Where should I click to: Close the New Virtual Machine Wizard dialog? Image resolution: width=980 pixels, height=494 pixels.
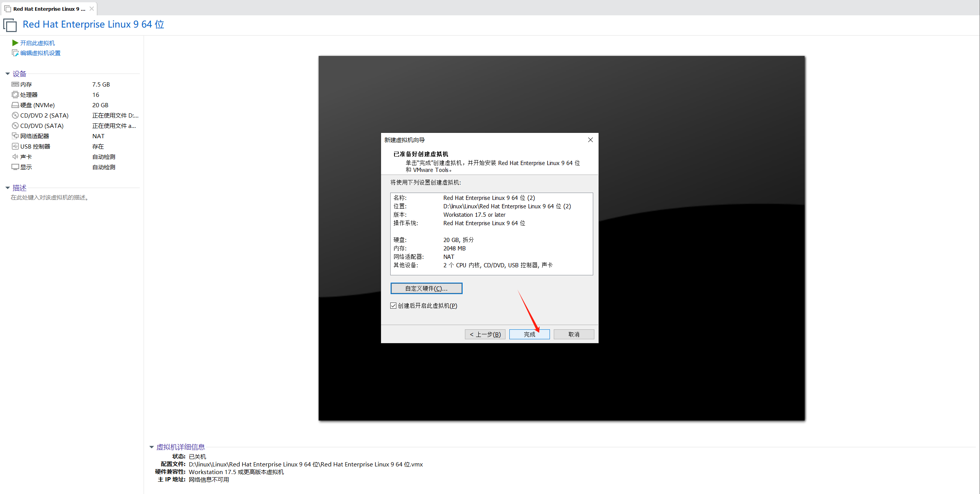coord(590,140)
